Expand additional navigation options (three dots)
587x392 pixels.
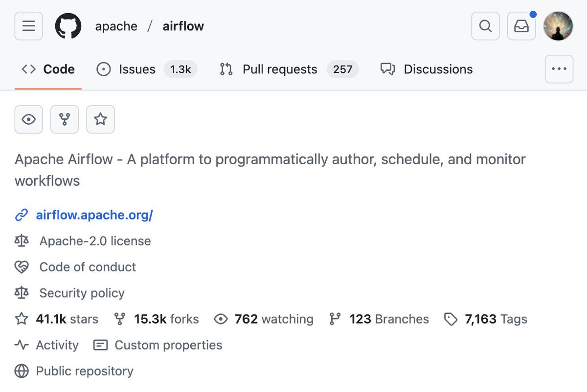(559, 69)
